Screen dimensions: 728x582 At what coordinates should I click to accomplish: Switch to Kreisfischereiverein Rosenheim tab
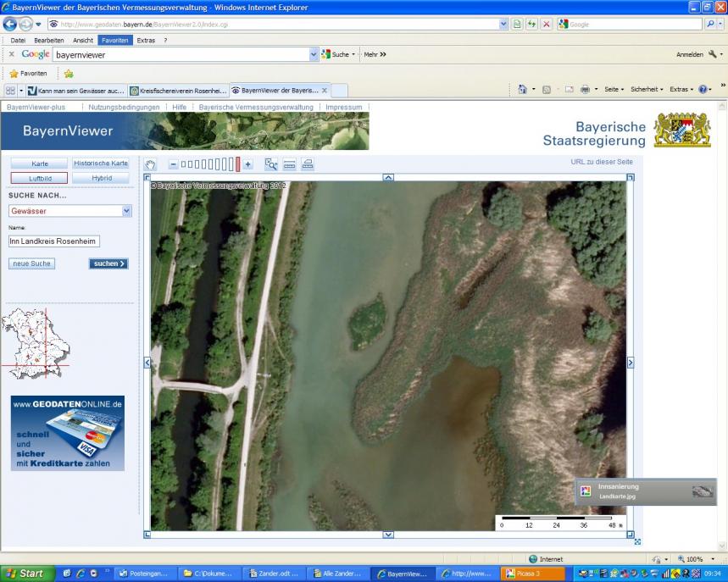[179, 91]
